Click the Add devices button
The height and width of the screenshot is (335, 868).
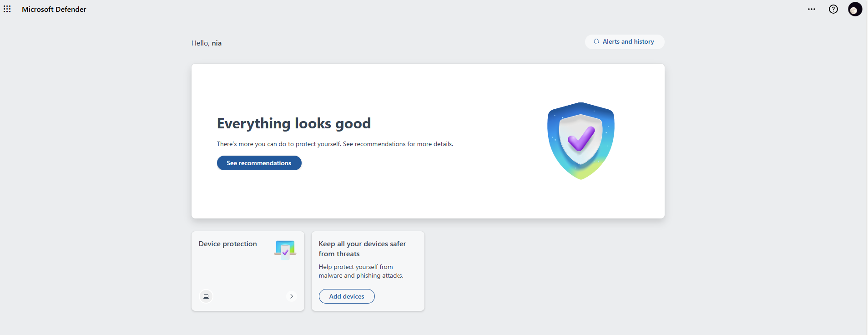click(x=347, y=296)
